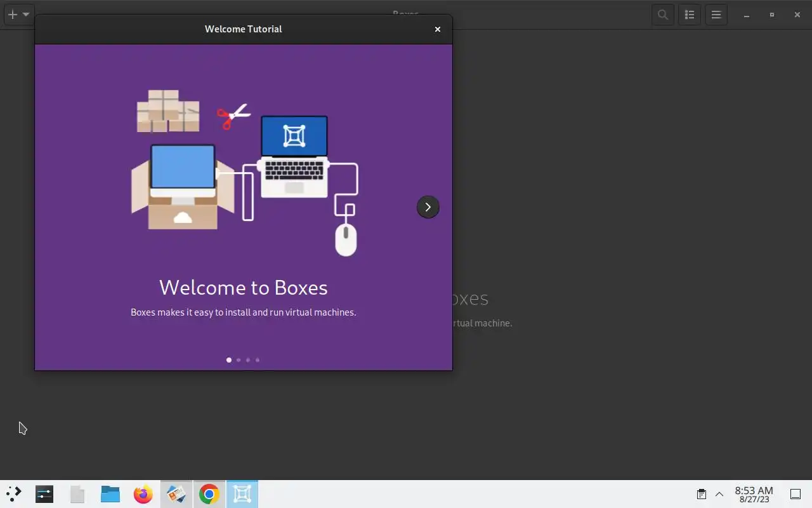Click the tutorial illustration of laptop and boxes
The image size is (812, 508).
coord(245,173)
